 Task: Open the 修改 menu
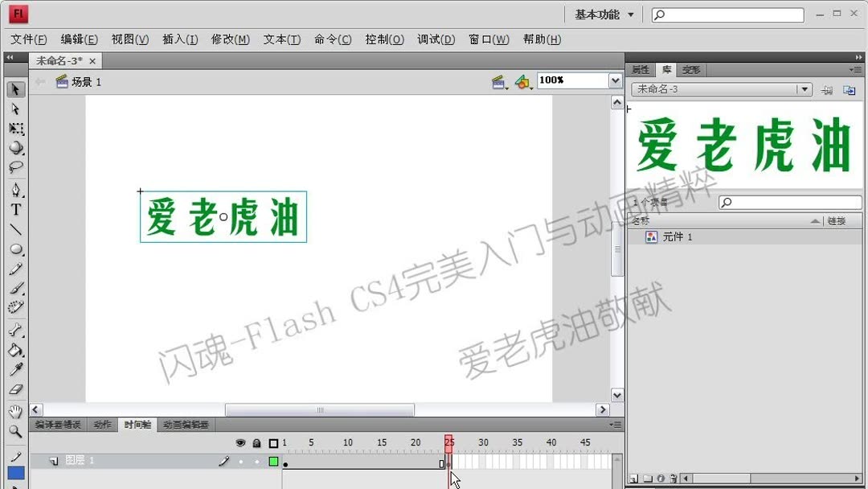click(x=231, y=39)
